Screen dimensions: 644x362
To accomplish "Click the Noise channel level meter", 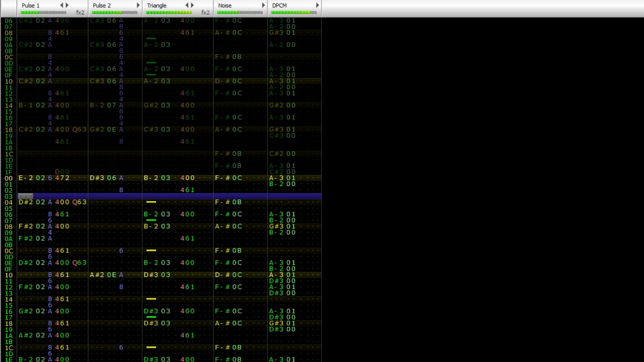I will (240, 13).
